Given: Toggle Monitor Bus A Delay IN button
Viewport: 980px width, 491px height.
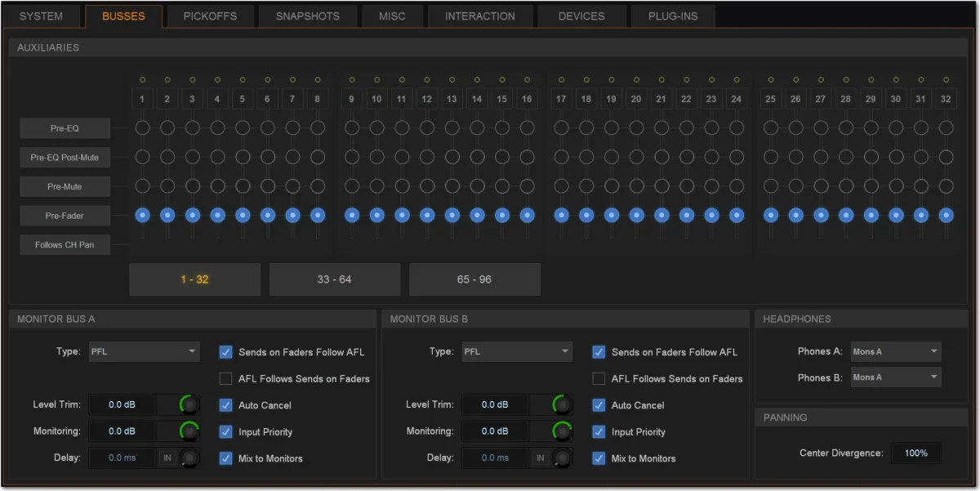Looking at the screenshot, I should [167, 458].
